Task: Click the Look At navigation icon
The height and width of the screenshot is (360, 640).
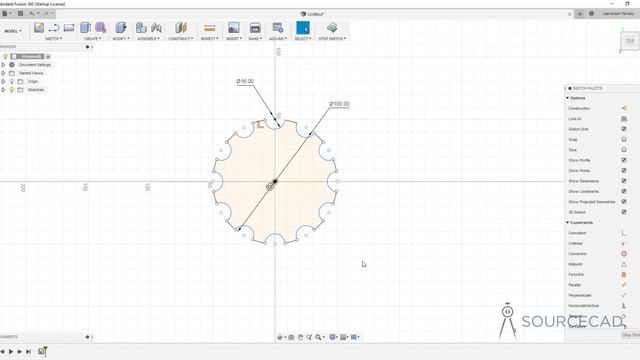Action: pos(291,337)
